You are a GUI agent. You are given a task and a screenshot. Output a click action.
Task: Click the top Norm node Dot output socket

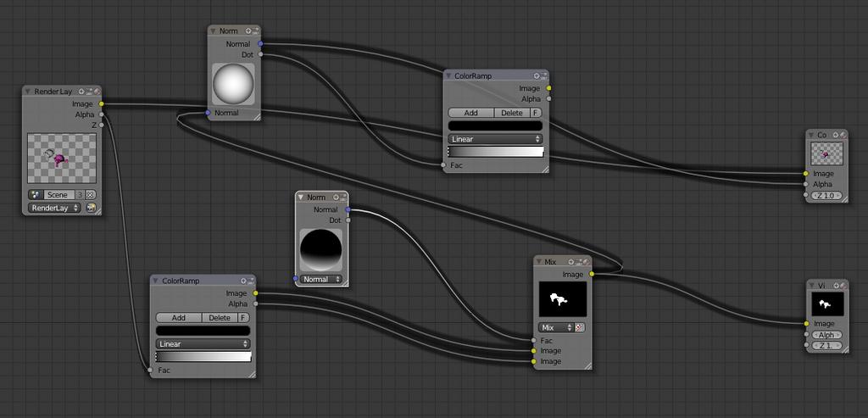point(260,54)
